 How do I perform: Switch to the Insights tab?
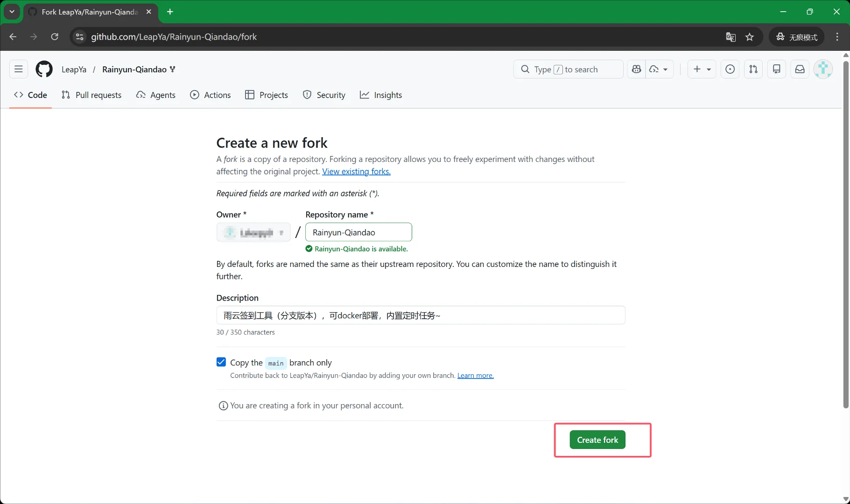tap(381, 95)
